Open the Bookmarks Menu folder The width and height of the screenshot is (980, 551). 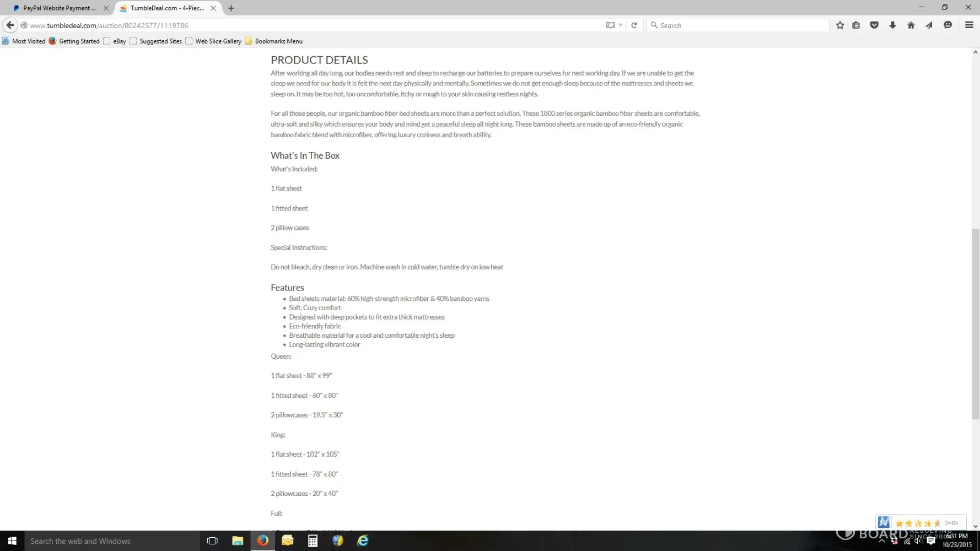click(x=274, y=41)
